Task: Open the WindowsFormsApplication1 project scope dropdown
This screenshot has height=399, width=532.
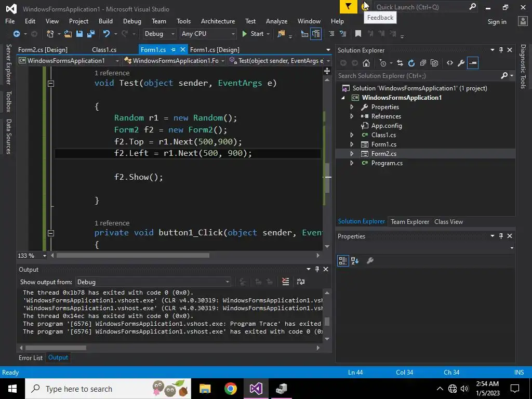Action: (69, 61)
